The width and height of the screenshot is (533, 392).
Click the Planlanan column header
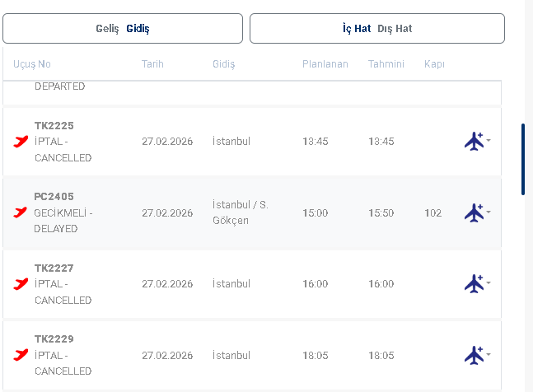coord(325,64)
